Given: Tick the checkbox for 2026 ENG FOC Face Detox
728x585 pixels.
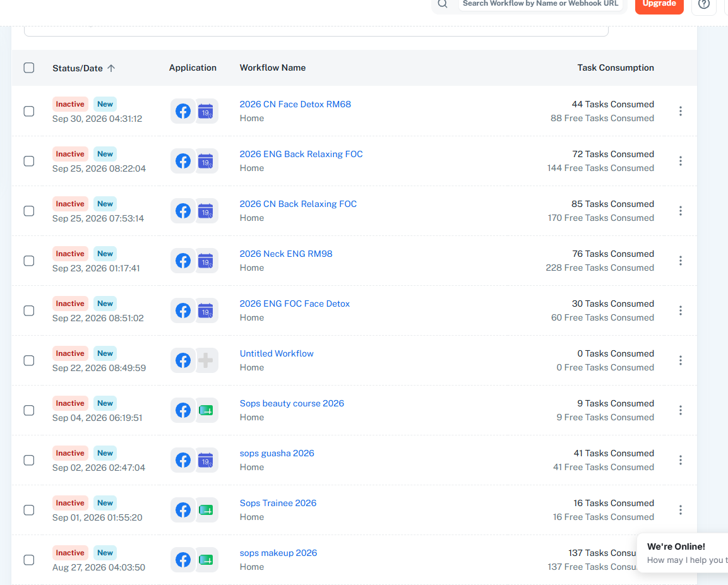Looking at the screenshot, I should point(29,311).
